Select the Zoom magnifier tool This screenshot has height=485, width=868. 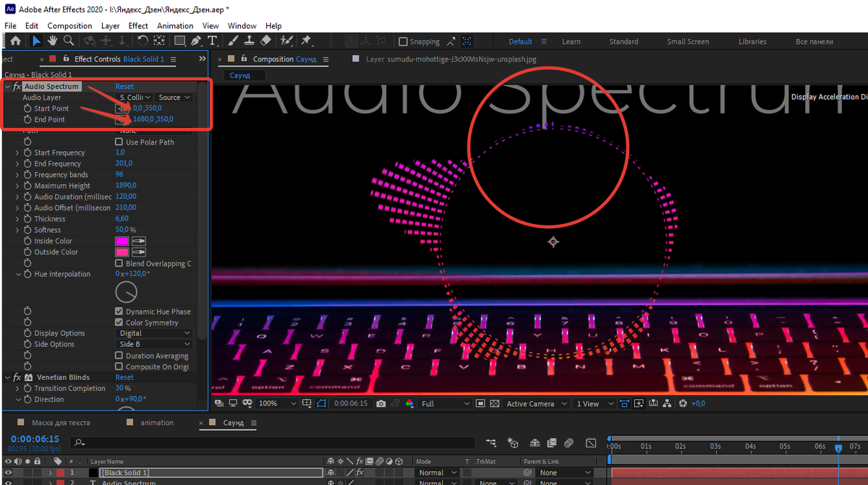69,41
